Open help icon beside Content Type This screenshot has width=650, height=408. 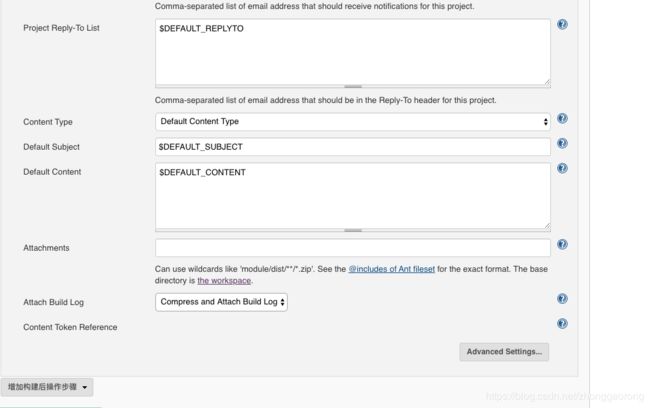pyautogui.click(x=562, y=119)
